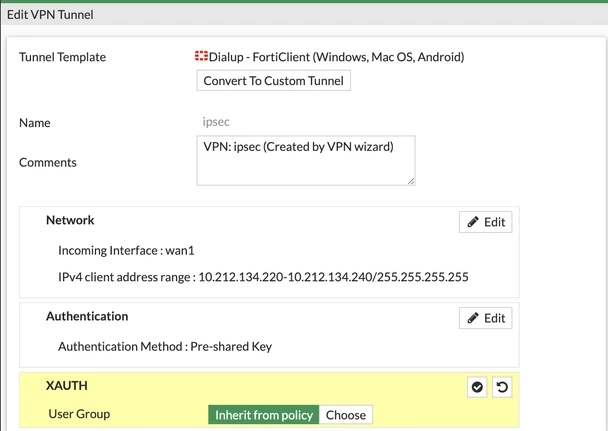Revert XAUTH changes with the undo icon
The height and width of the screenshot is (431, 608).
(x=502, y=387)
